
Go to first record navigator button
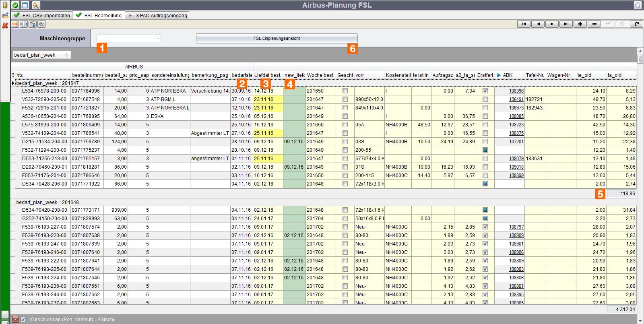(524, 24)
